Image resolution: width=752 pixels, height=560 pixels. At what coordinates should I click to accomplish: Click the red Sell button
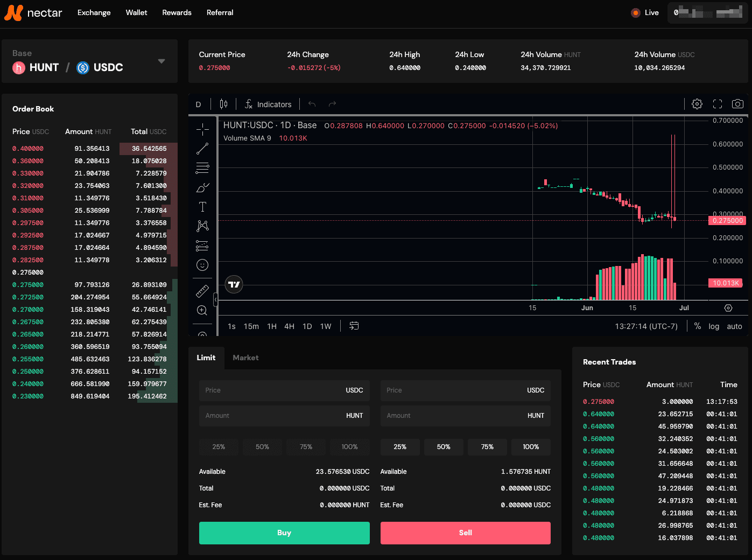[x=466, y=533]
